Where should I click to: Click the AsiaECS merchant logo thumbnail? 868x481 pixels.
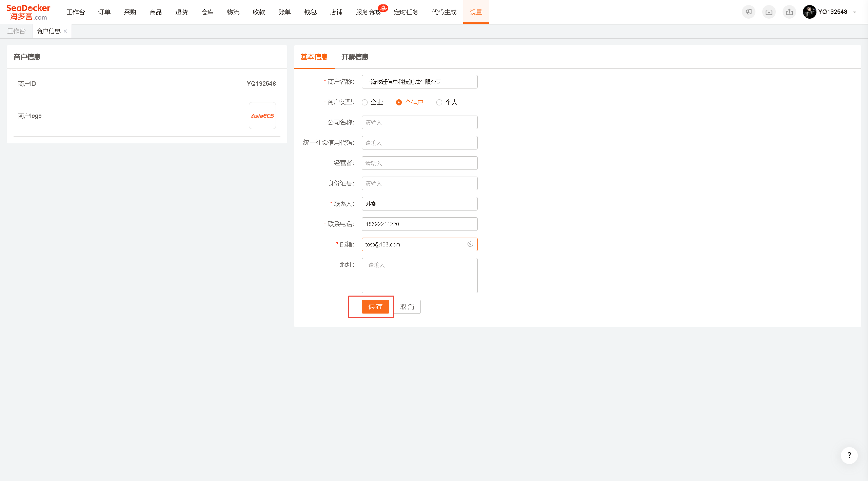point(262,116)
